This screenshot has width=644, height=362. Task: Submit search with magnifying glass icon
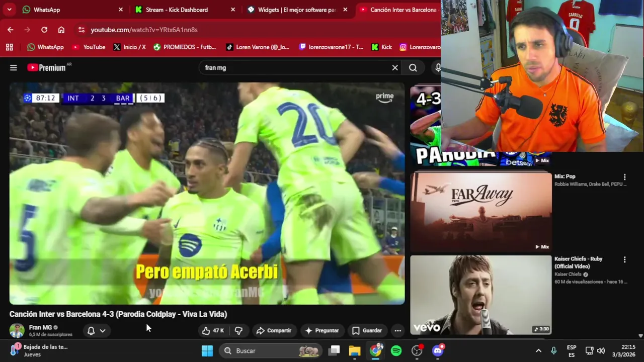coord(413,67)
